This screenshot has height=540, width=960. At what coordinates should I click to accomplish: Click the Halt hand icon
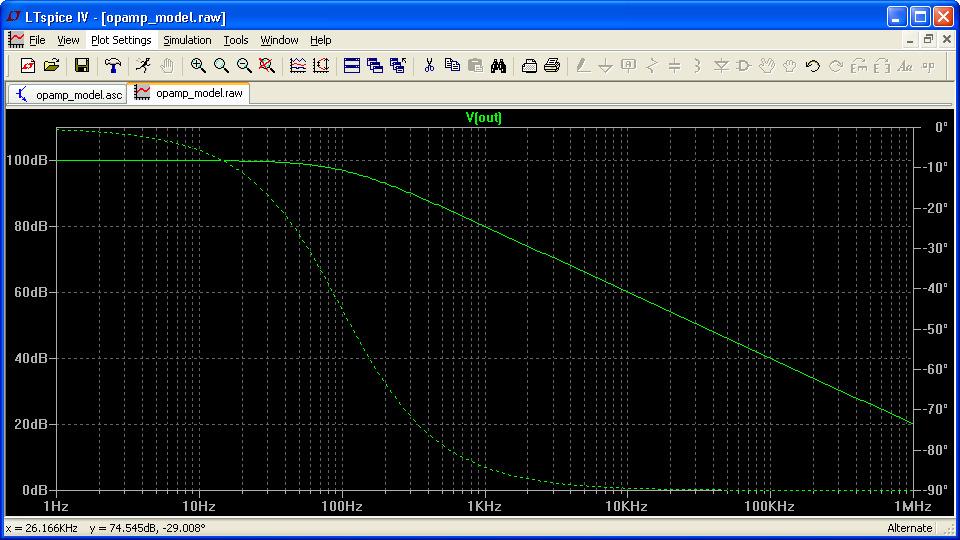(167, 66)
